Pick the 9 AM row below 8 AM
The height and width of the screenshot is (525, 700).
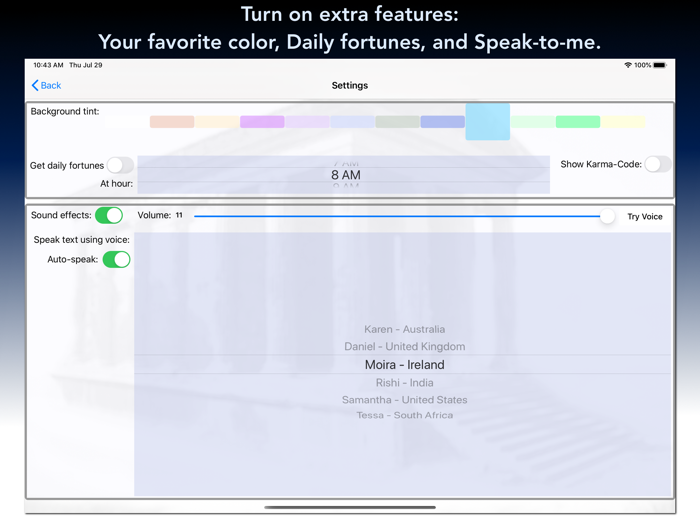click(346, 186)
